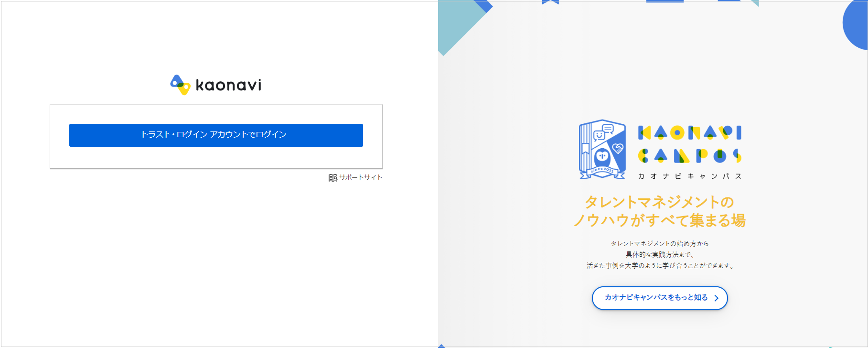Click the text 活きた事例を大学のように学び合うことができます。
The height and width of the screenshot is (348, 868).
pos(661,266)
